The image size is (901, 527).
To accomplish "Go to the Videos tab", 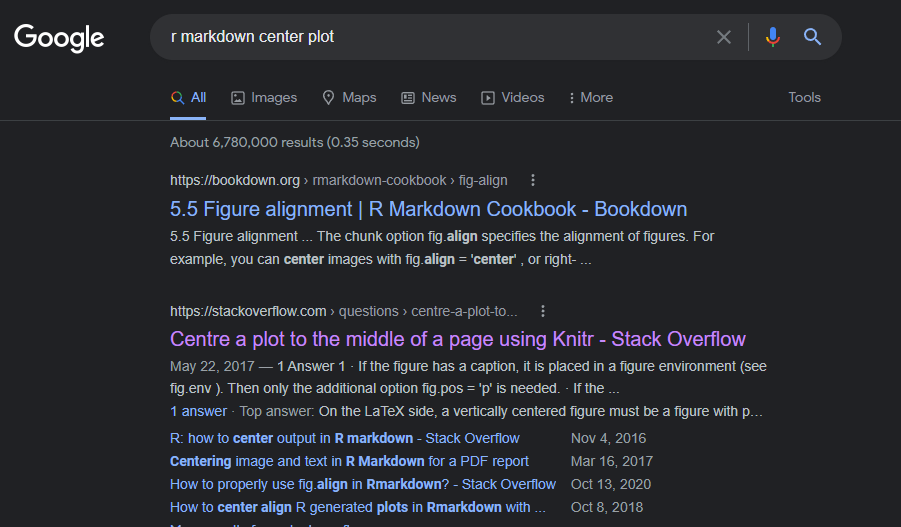I will [513, 98].
